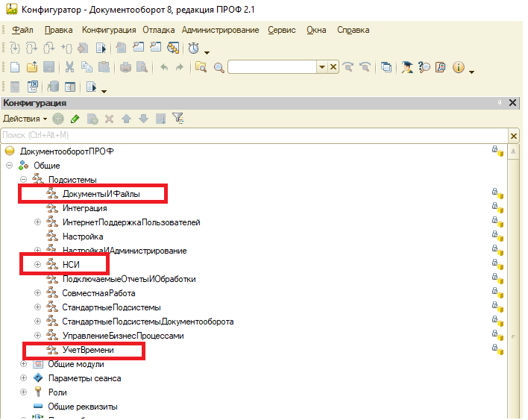
Task: Click the Undo arrow icon
Action: coord(164,67)
